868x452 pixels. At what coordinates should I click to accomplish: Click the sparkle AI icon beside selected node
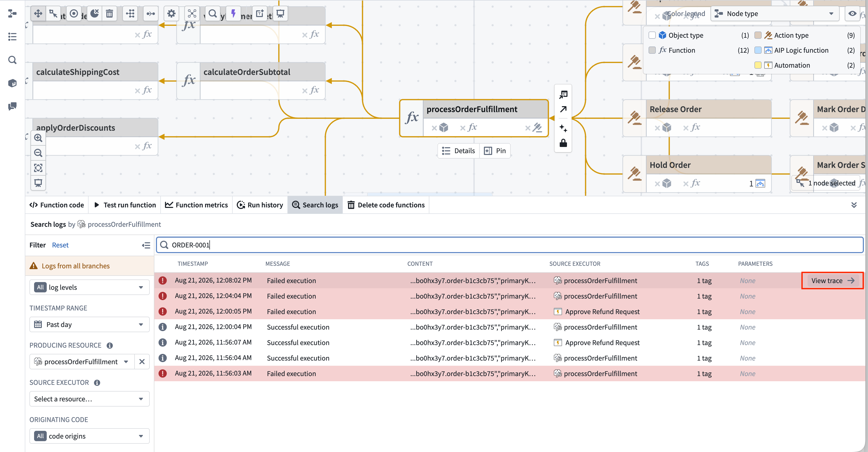pos(563,128)
